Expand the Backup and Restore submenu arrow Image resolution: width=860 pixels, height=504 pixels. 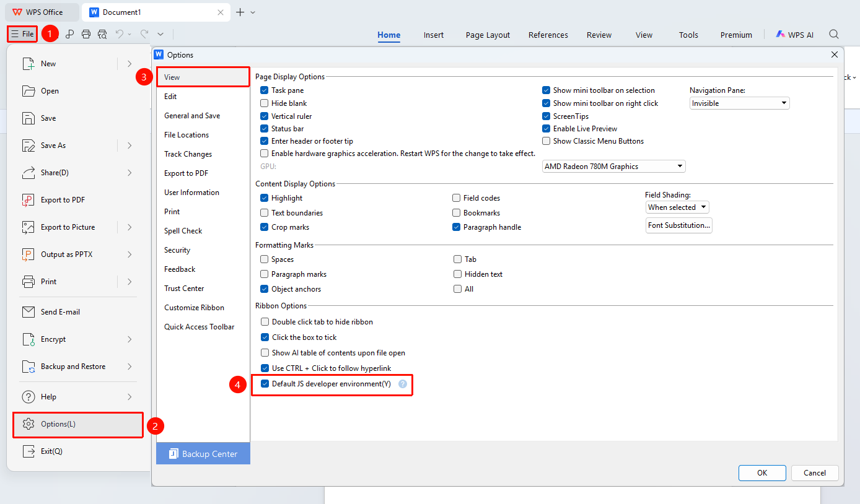pos(129,367)
